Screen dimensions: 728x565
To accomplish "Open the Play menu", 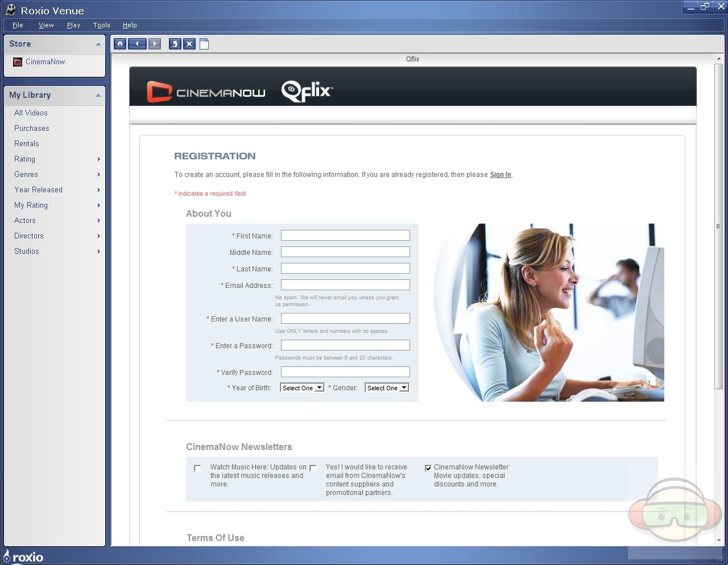I will (x=73, y=25).
